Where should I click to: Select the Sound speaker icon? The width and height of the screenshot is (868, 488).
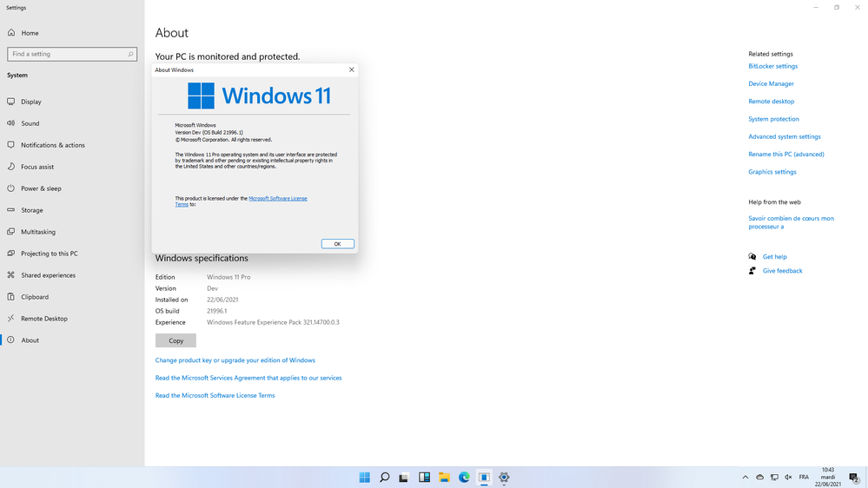11,122
